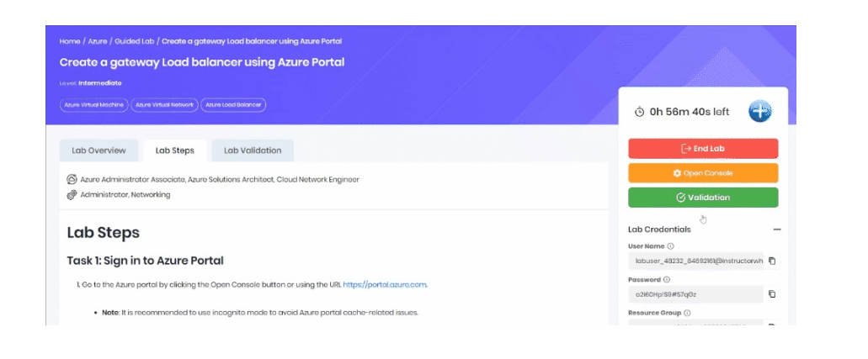
Task: Select the Azure Load Balancer tag
Action: click(x=233, y=104)
